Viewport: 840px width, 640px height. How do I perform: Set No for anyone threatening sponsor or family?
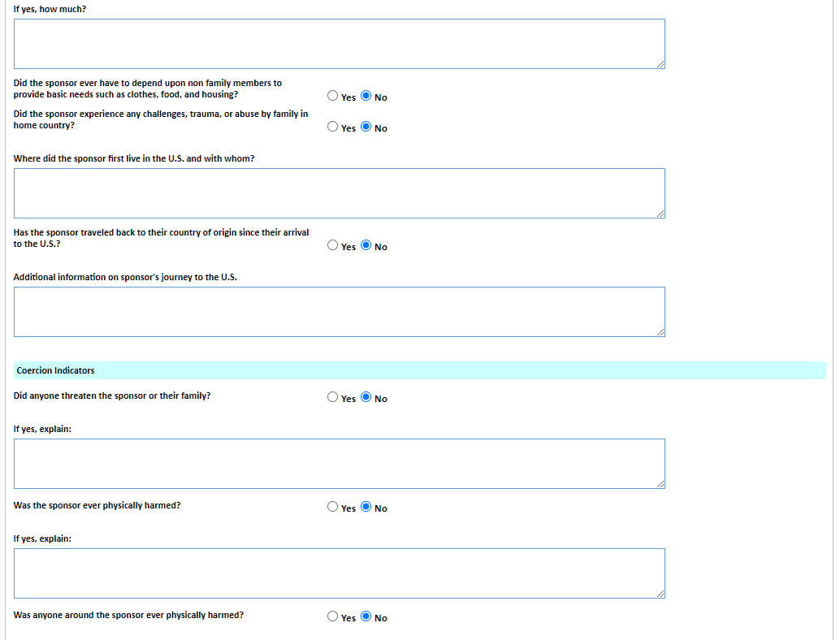click(x=366, y=397)
